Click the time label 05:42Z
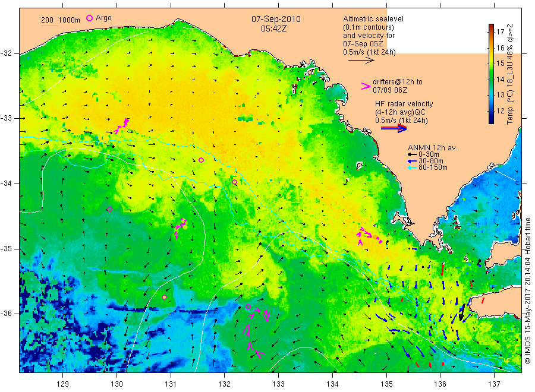The image size is (535, 392). 273,29
